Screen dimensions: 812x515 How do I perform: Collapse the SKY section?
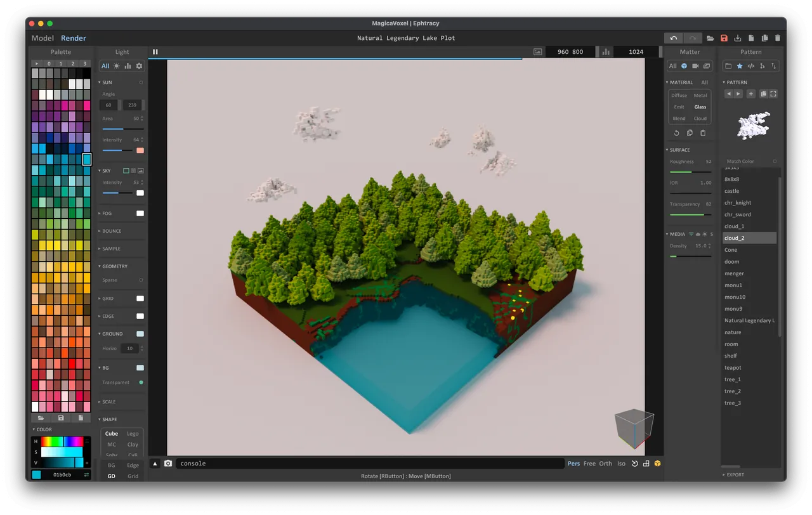[106, 171]
